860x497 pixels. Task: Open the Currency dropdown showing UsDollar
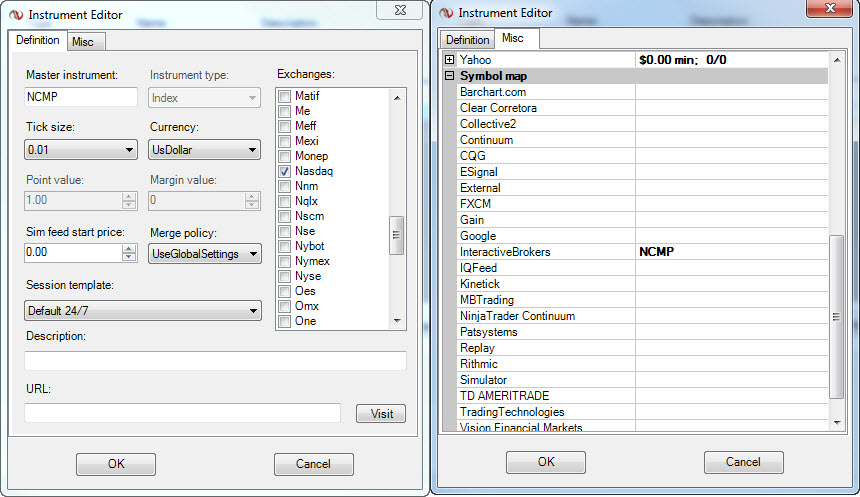point(204,150)
